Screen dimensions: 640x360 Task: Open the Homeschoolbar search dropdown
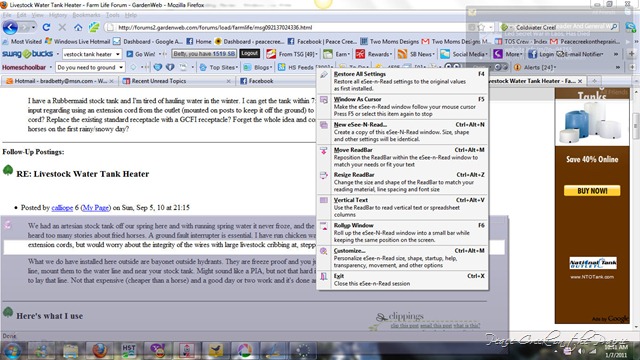[x=121, y=67]
